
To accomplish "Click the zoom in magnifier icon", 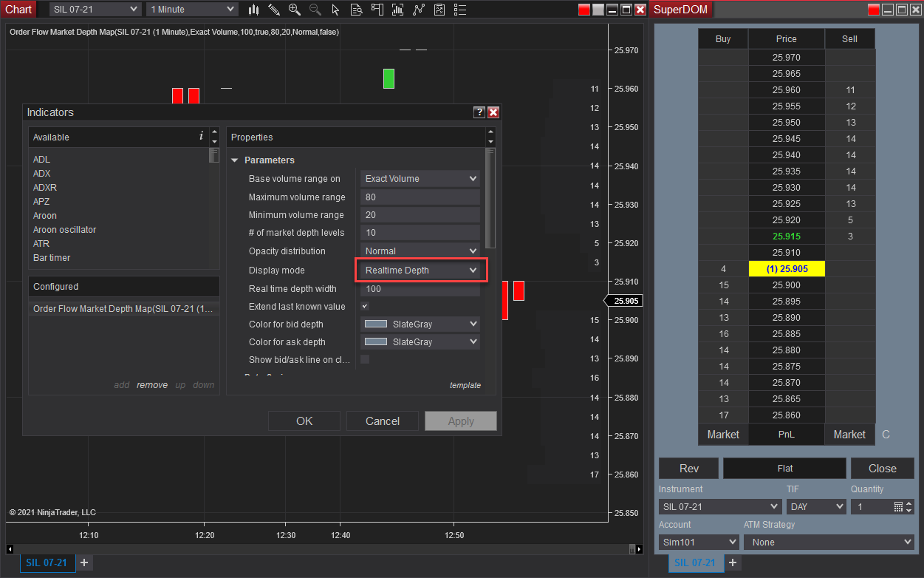I will click(295, 10).
